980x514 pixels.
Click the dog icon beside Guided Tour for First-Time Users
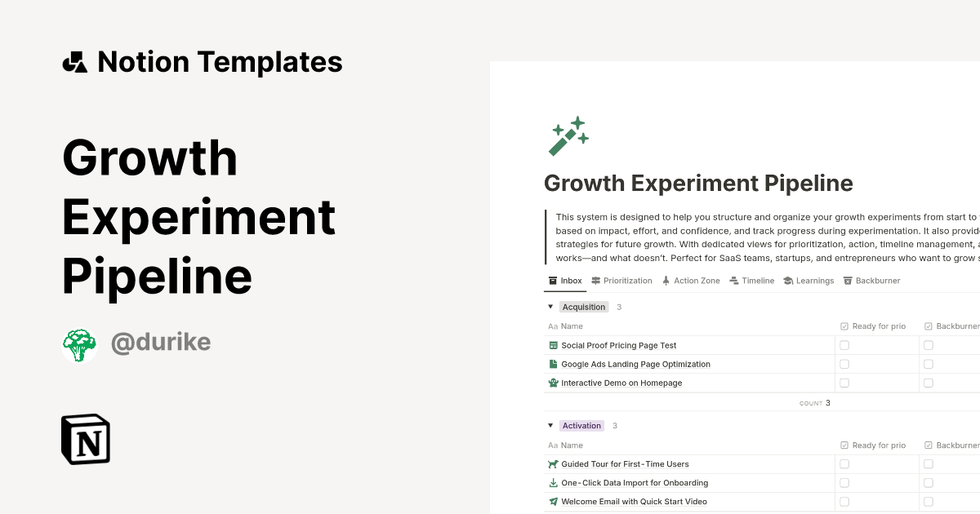(x=554, y=463)
